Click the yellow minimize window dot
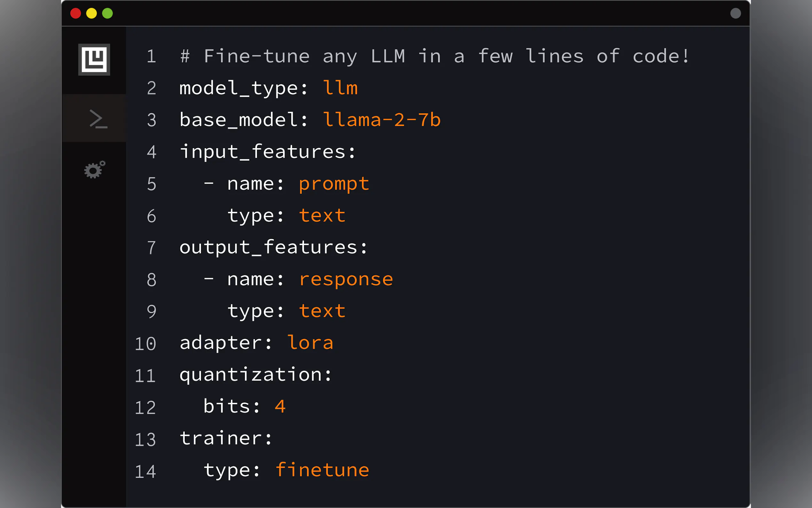This screenshot has height=508, width=812. pyautogui.click(x=91, y=13)
